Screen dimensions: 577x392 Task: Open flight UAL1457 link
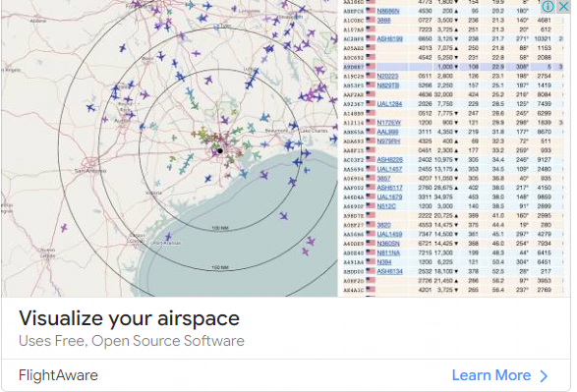click(x=389, y=169)
